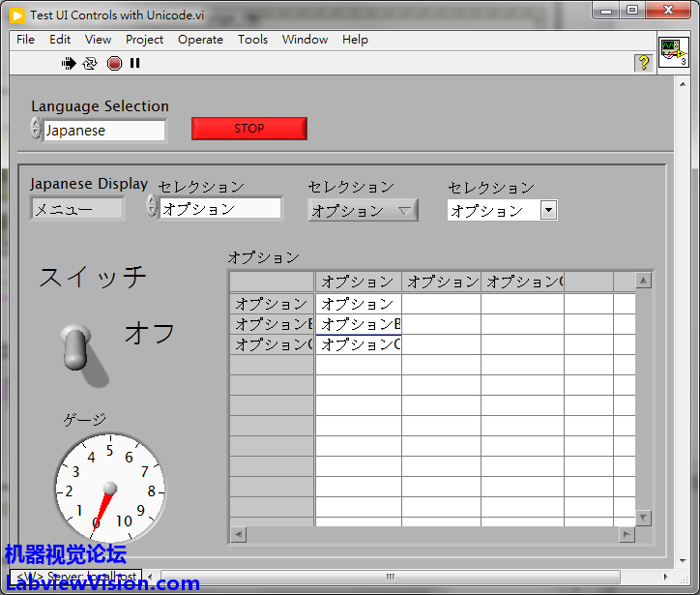The image size is (700, 595).
Task: Click the Language Selection increment/decrement arrows
Action: (x=36, y=129)
